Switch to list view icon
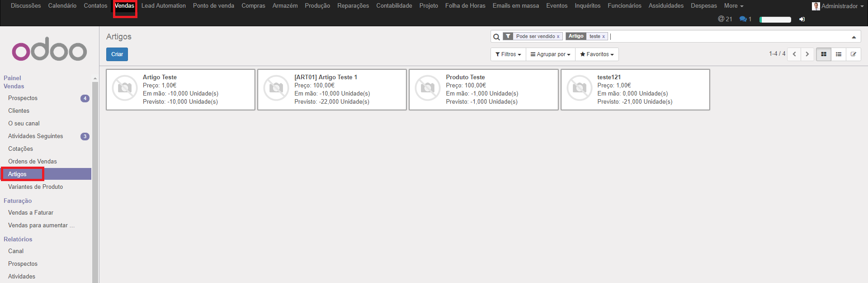868x283 pixels. [x=838, y=54]
